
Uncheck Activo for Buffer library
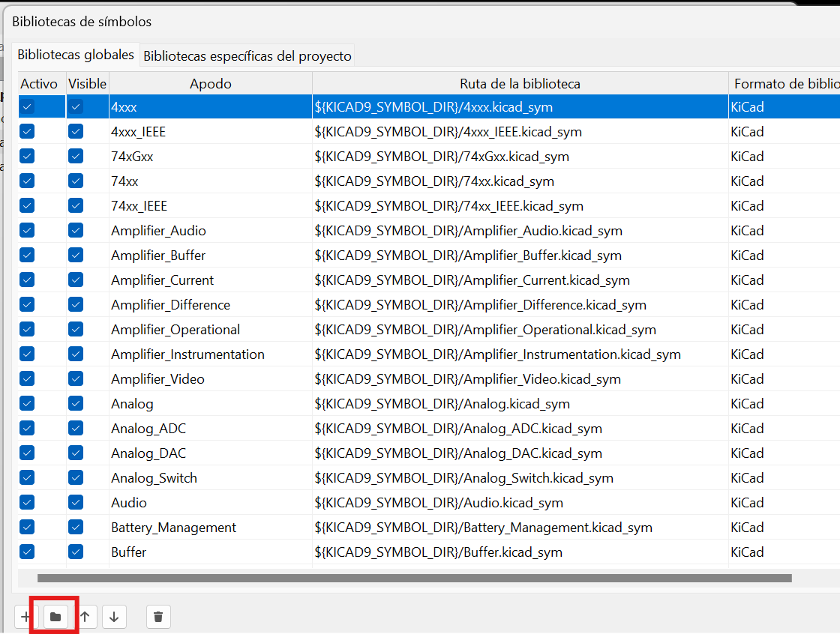(27, 552)
